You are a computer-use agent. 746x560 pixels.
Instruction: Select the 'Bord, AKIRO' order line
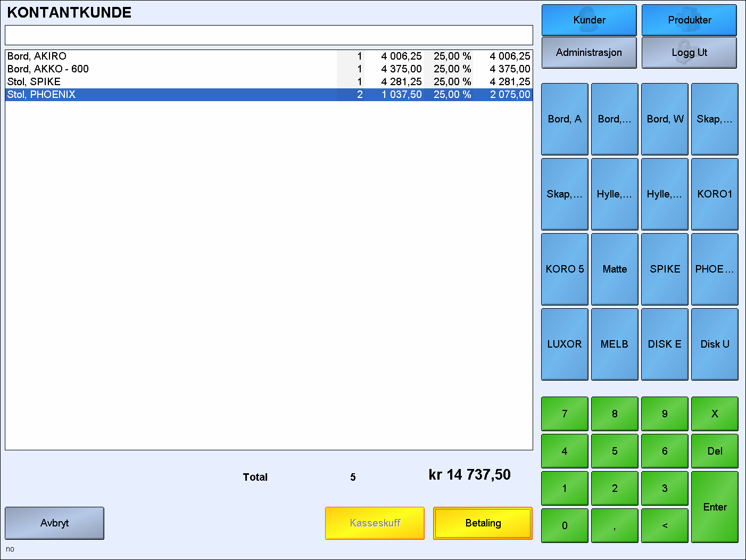(269, 56)
